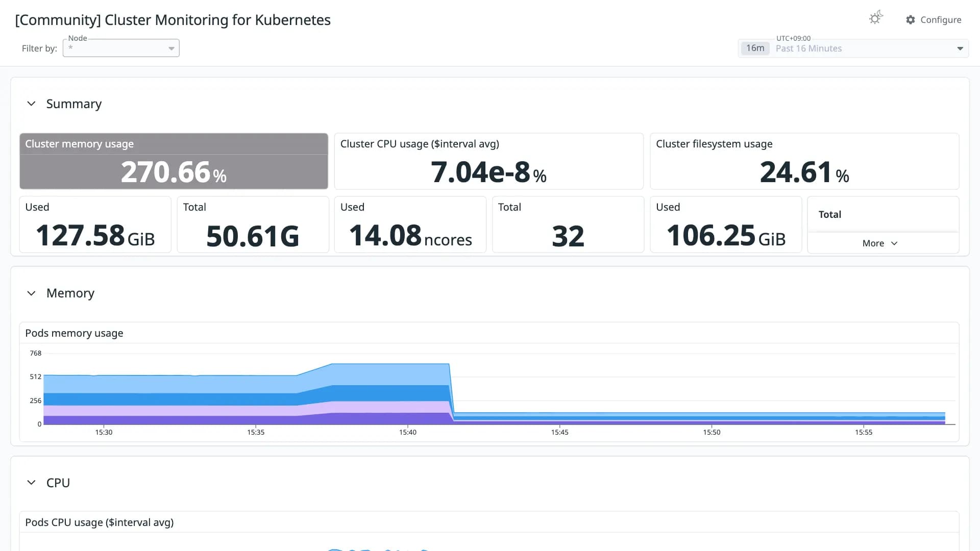This screenshot has width=980, height=551.
Task: Click the 15:50 marker on memory graph
Action: (x=712, y=432)
